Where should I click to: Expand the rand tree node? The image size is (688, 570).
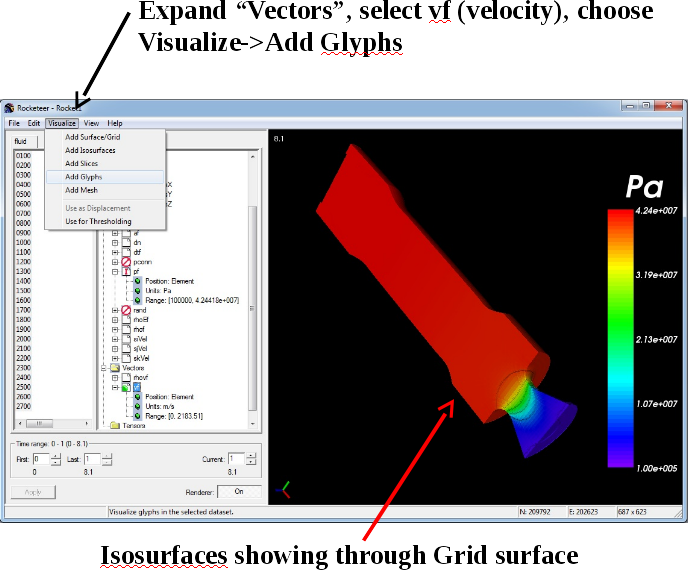[115, 310]
